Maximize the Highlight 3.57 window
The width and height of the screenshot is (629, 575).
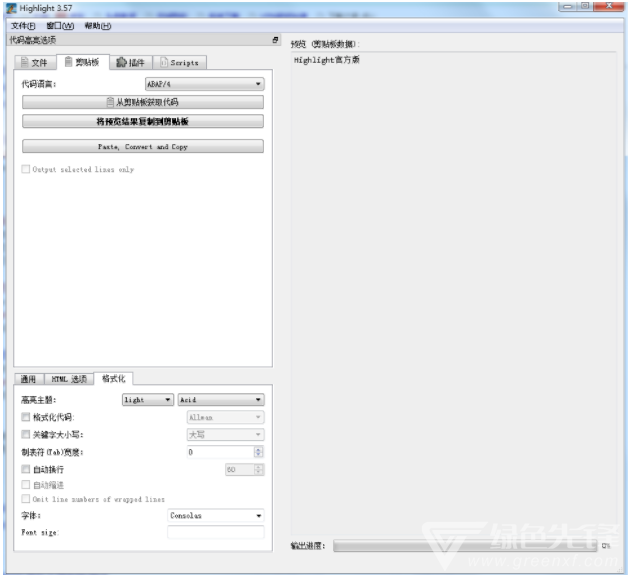pos(585,6)
